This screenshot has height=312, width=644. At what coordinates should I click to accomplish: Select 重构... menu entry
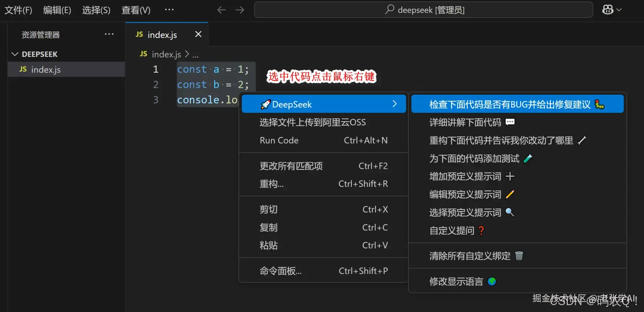[x=324, y=184]
